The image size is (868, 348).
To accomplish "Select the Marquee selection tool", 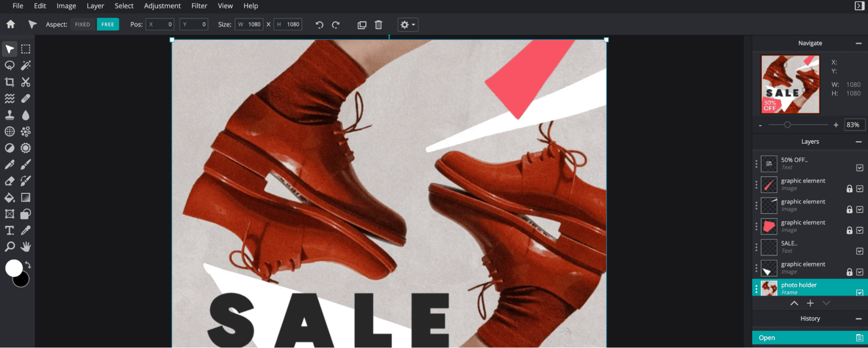I will pos(26,49).
